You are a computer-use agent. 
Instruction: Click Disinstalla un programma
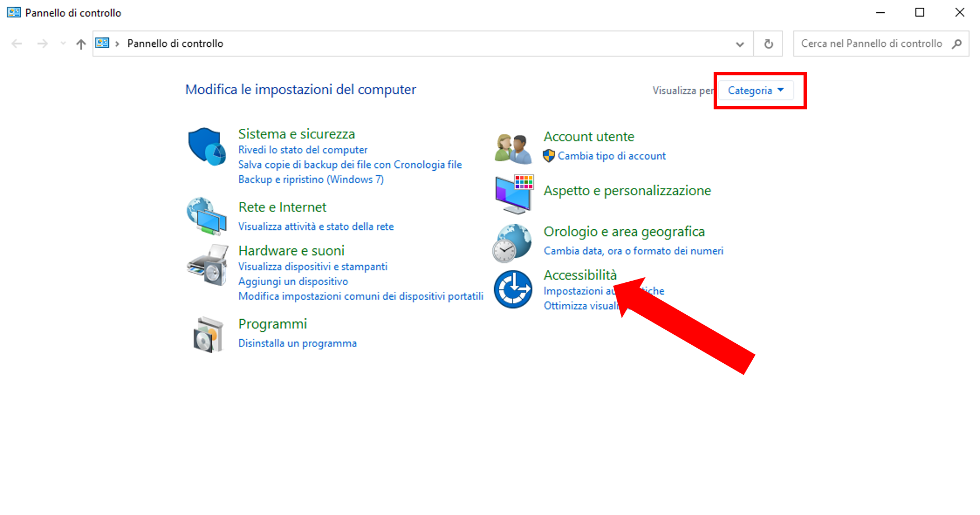[x=298, y=343]
